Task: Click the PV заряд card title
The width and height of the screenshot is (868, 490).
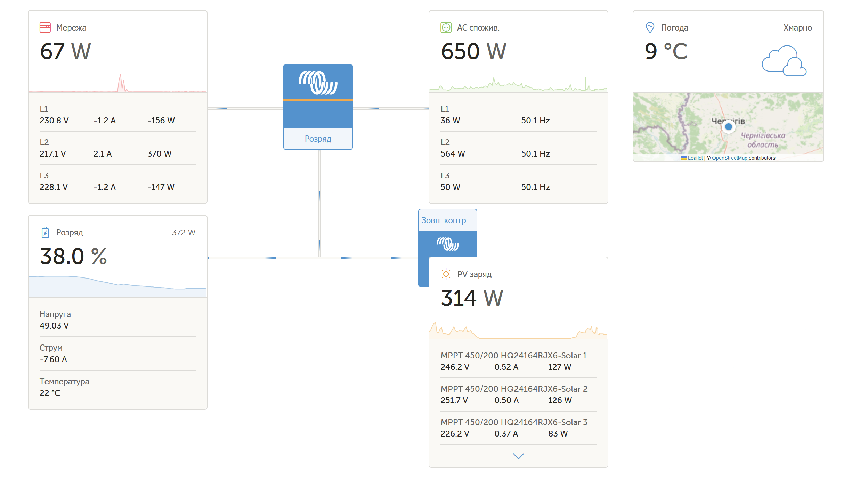Action: pos(474,274)
